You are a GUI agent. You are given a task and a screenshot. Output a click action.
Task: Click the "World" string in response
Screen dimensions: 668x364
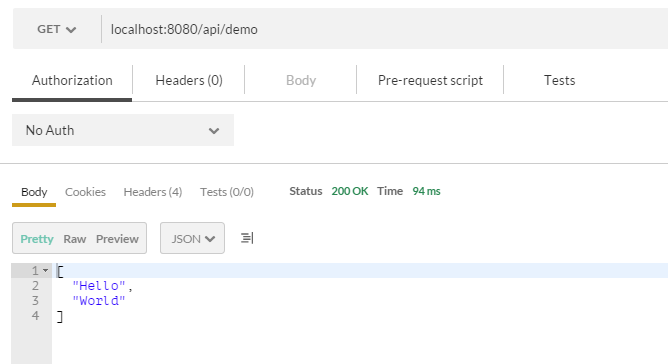coord(99,301)
